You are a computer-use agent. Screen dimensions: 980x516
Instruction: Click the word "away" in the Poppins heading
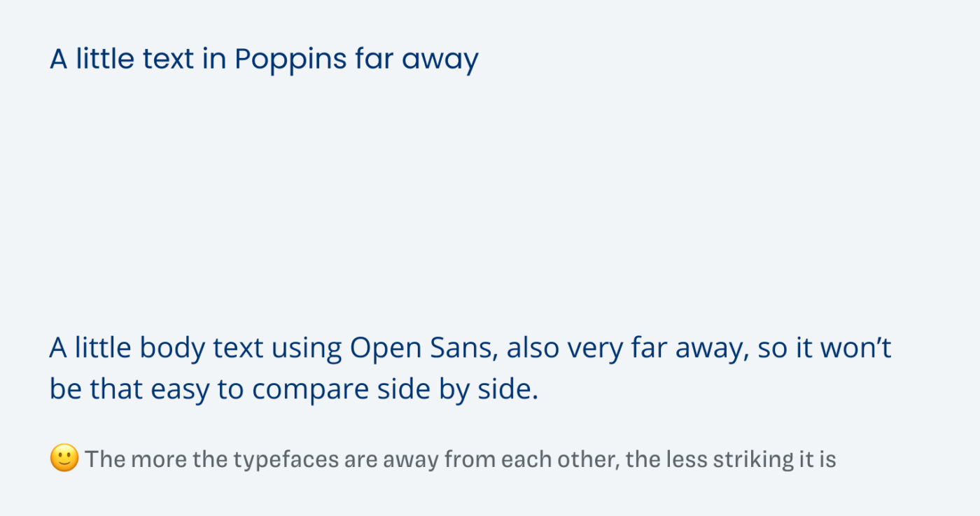pyautogui.click(x=440, y=61)
